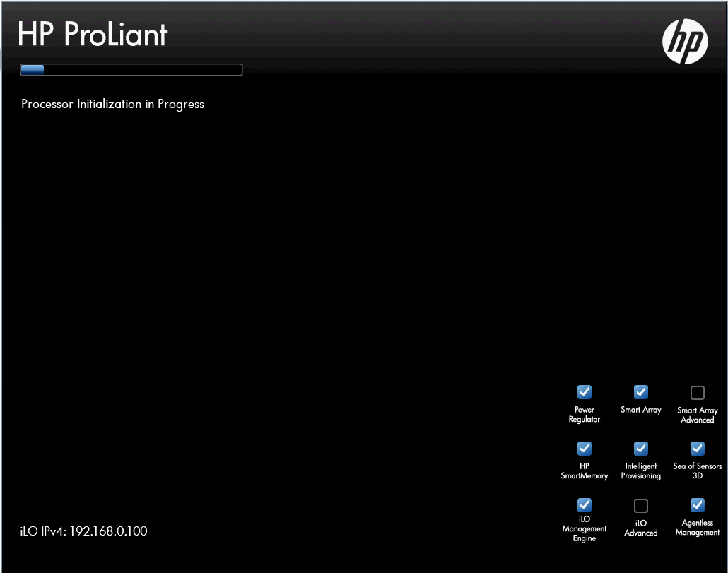Click the Sea of Sensors 3D label
Image resolution: width=728 pixels, height=573 pixels.
click(x=698, y=471)
